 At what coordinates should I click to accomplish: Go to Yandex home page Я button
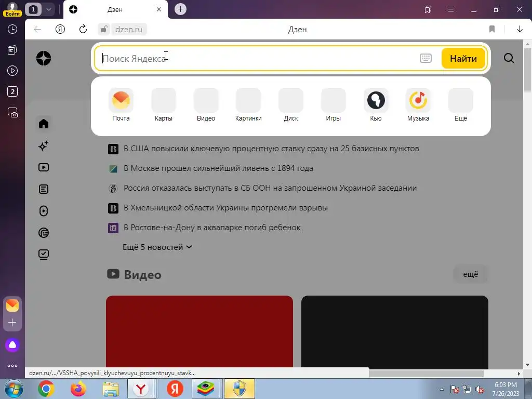[60, 29]
